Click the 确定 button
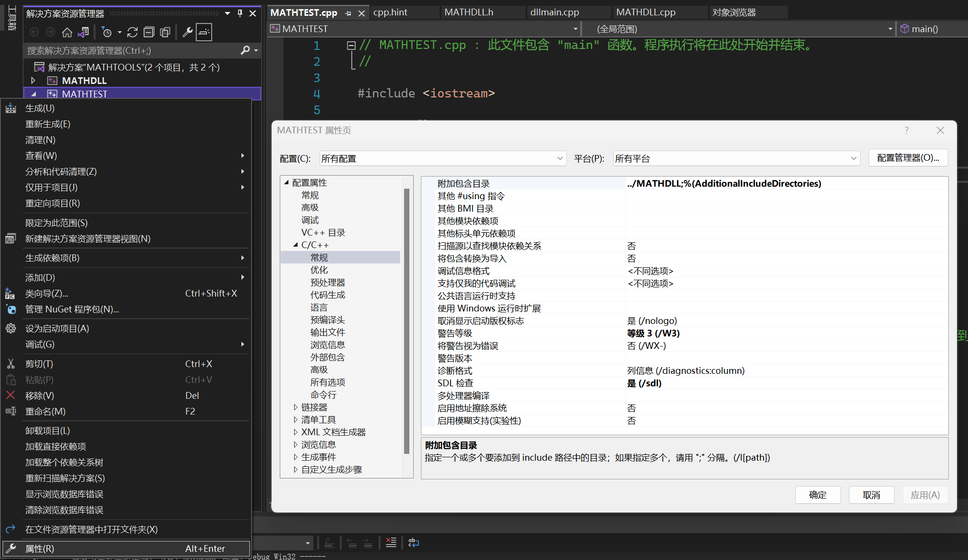The width and height of the screenshot is (968, 560). pyautogui.click(x=817, y=495)
